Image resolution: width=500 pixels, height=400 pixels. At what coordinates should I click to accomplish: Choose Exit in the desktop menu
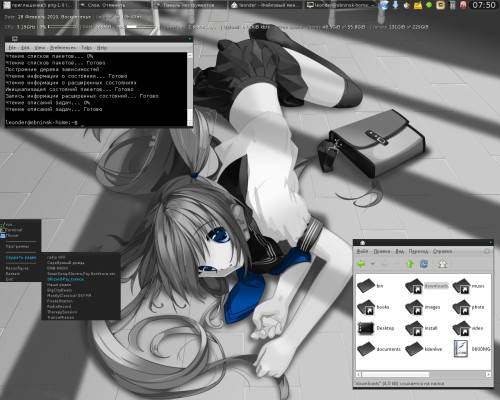tap(9, 279)
